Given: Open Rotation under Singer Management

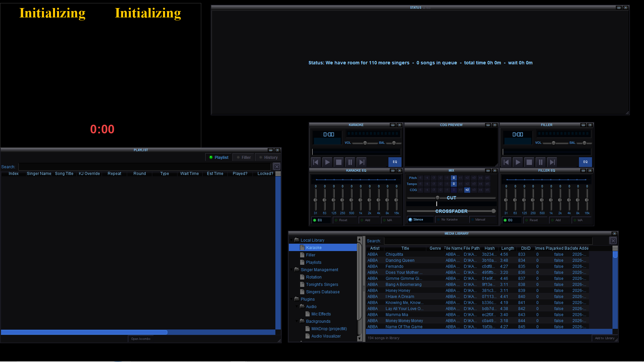Looking at the screenshot, I should click(314, 277).
